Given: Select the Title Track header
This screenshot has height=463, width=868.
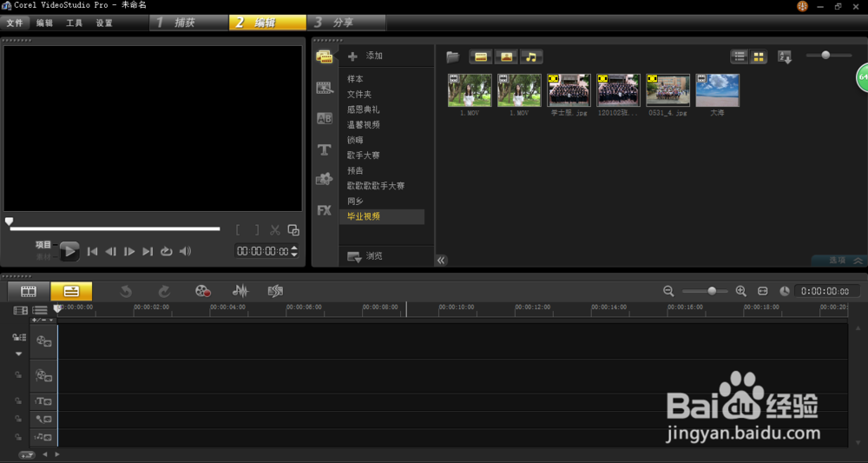Looking at the screenshot, I should click(x=43, y=401).
